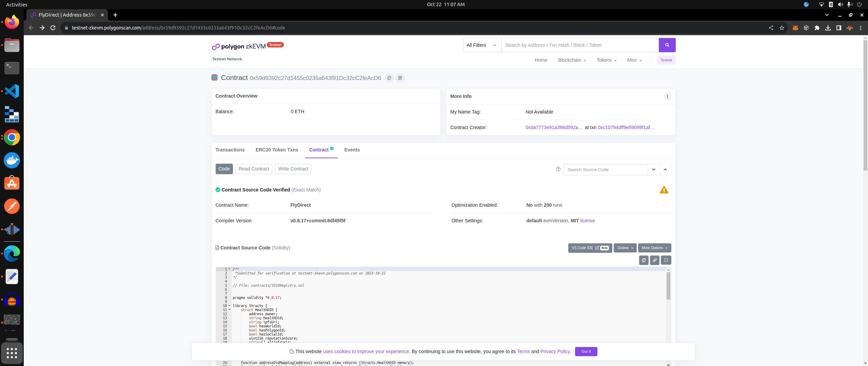Get source code permalink via link icon

pos(655,260)
